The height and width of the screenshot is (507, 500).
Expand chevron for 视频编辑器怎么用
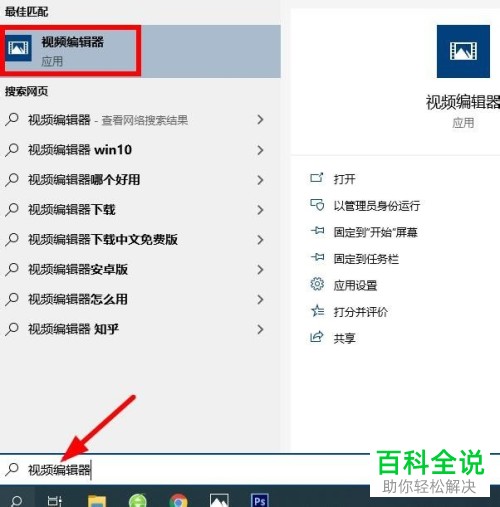(260, 299)
